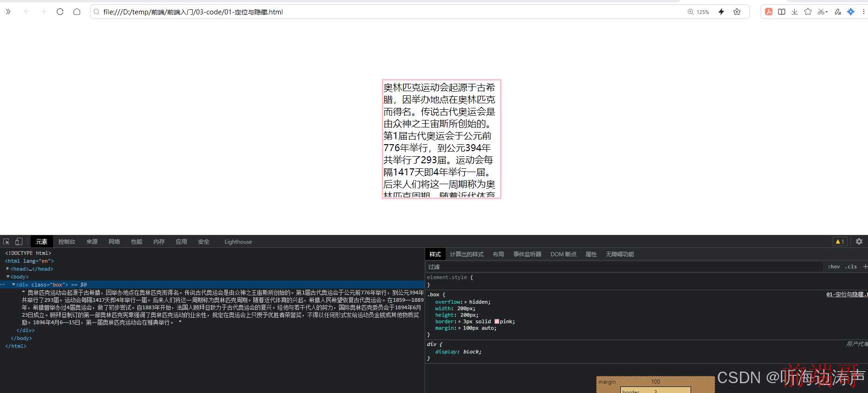Open the 01-定位与隐藏 stylesheet source link
This screenshot has height=393, width=868.
847,295
